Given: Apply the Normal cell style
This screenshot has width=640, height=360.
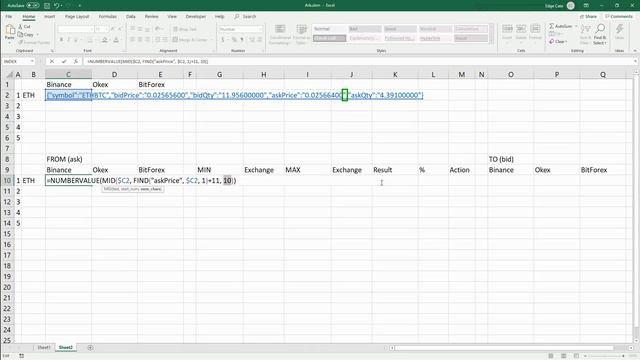Looking at the screenshot, I should pyautogui.click(x=329, y=29).
